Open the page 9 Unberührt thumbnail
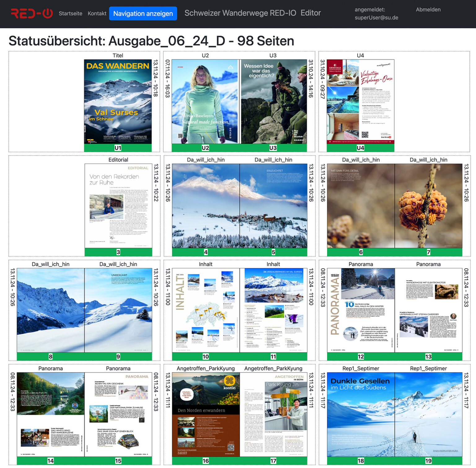The height and width of the screenshot is (468, 476). (118, 310)
